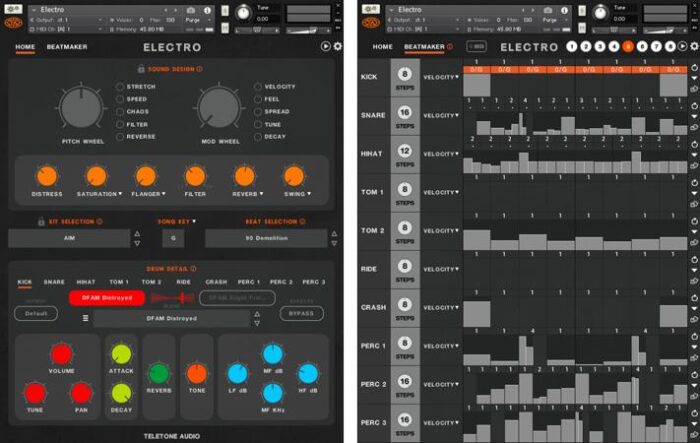Open the Hihat row Velocity dropdown

(x=441, y=154)
